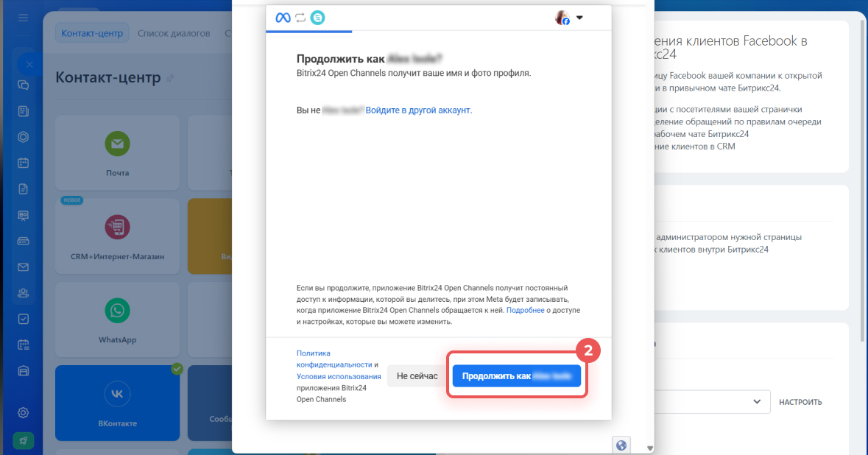Click the ВКонтакте card label
The height and width of the screenshot is (455, 868).
[117, 423]
